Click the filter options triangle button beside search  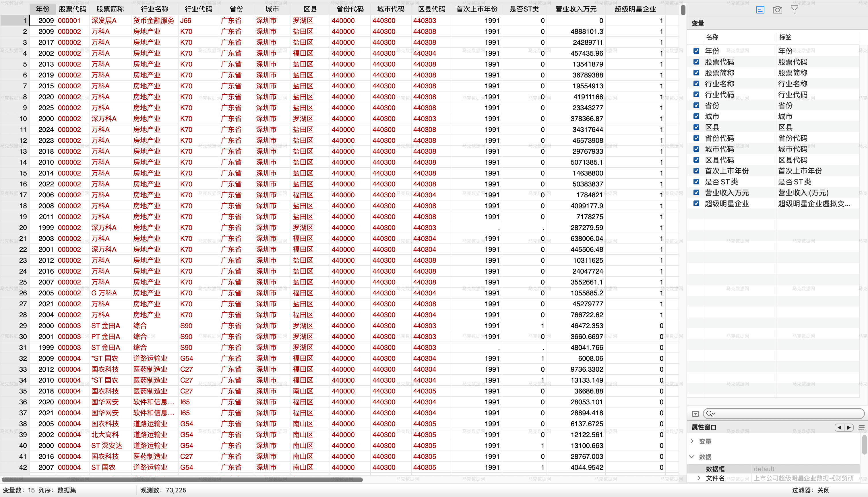click(695, 414)
